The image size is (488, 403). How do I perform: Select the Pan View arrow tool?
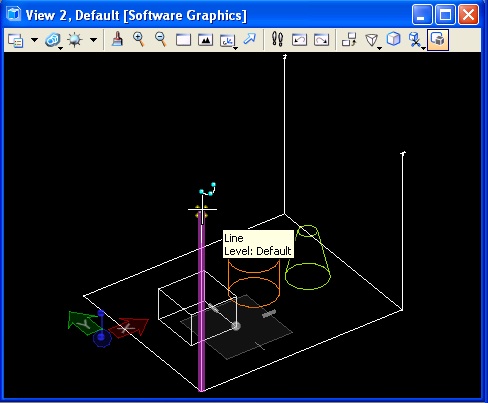(x=250, y=39)
